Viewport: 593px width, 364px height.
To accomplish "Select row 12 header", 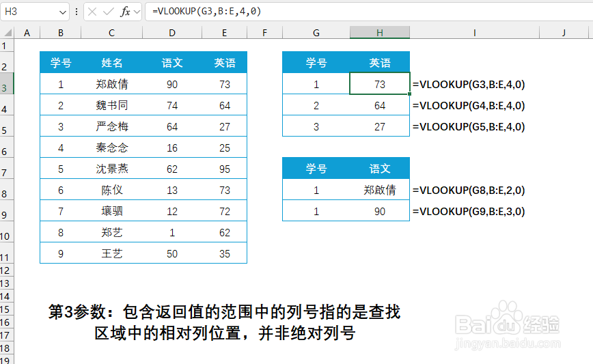I will click(6, 270).
